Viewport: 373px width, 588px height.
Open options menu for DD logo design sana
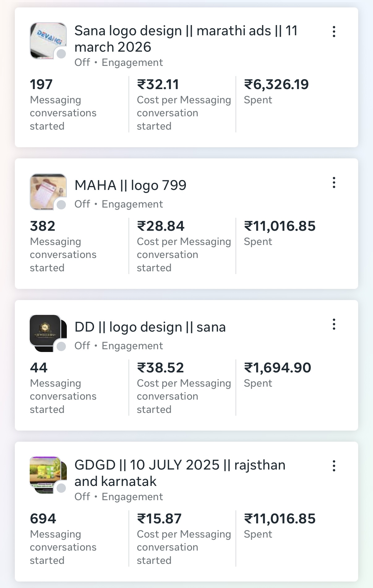[334, 324]
